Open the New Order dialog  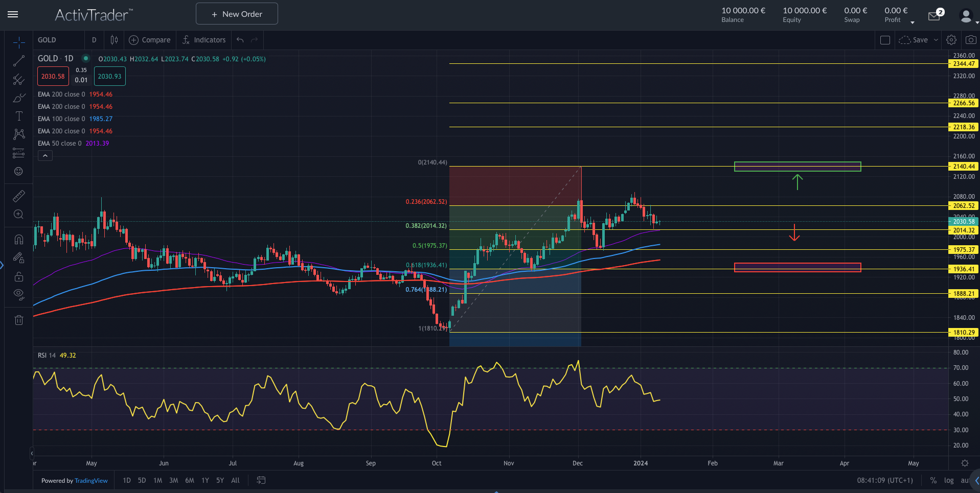[236, 13]
